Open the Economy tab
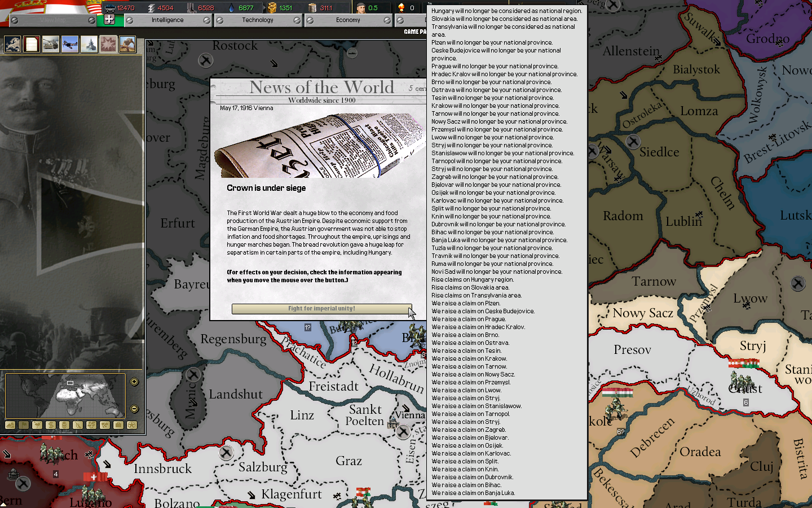Screen dimensions: 812x508 (x=348, y=20)
